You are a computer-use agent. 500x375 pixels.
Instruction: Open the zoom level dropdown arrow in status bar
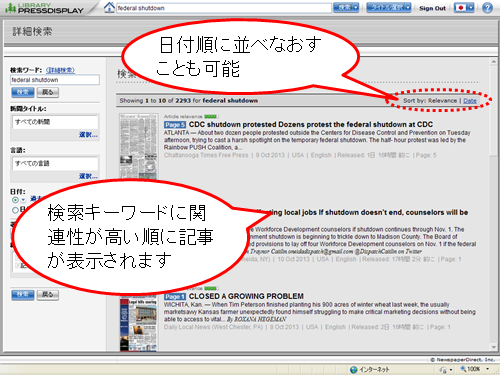488,369
